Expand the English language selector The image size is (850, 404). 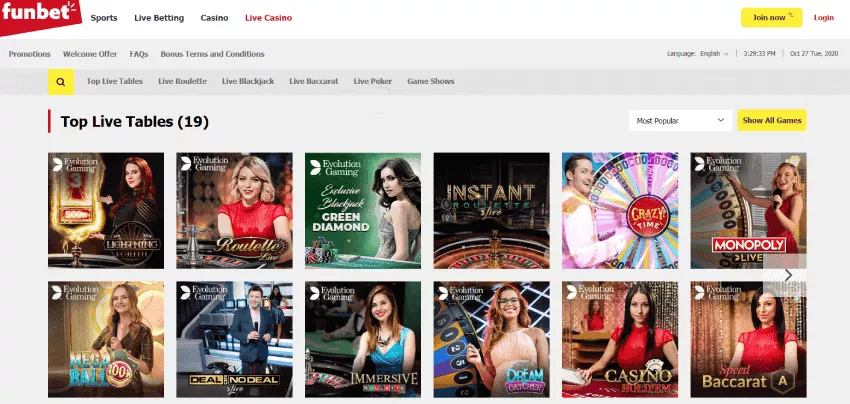[714, 53]
